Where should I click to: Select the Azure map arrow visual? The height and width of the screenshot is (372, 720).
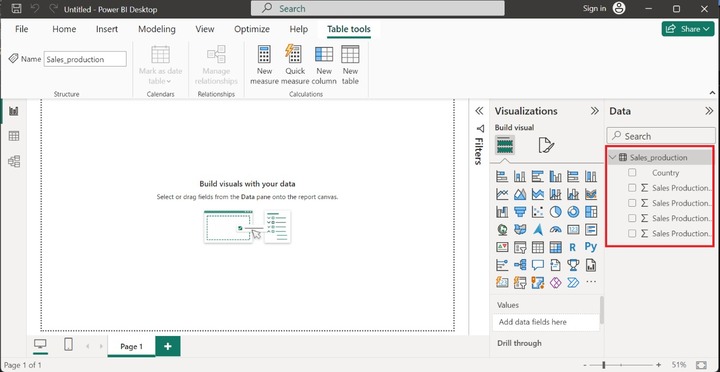point(538,230)
